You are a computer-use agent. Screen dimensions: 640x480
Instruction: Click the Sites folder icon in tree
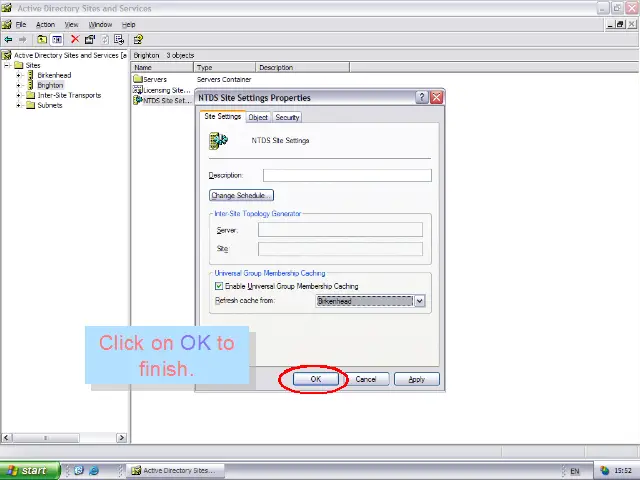19,65
